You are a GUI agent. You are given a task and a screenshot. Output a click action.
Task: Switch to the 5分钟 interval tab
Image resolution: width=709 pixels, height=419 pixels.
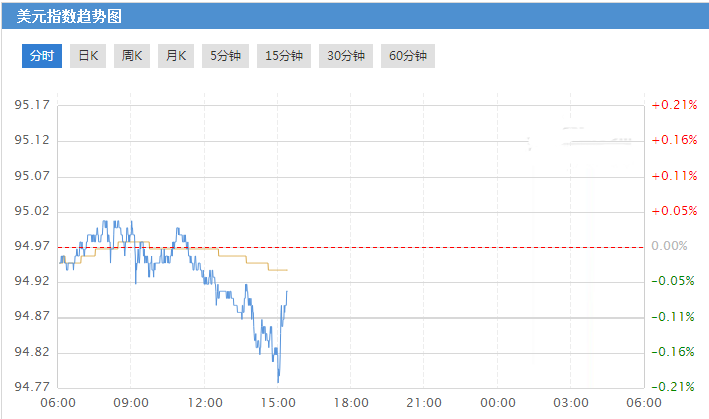tap(225, 56)
